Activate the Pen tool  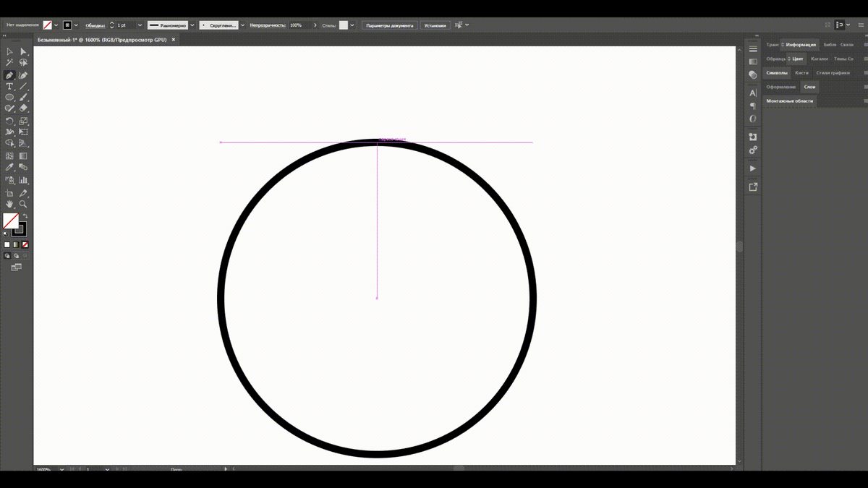(9, 75)
